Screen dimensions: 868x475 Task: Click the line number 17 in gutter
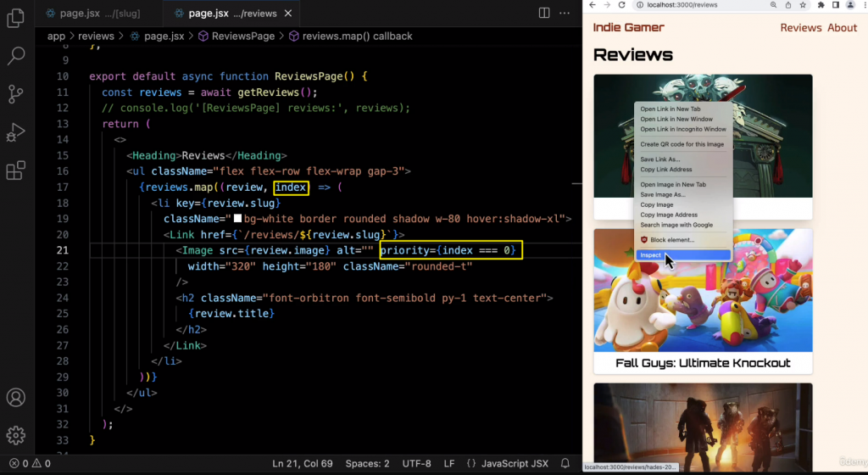[x=63, y=187]
